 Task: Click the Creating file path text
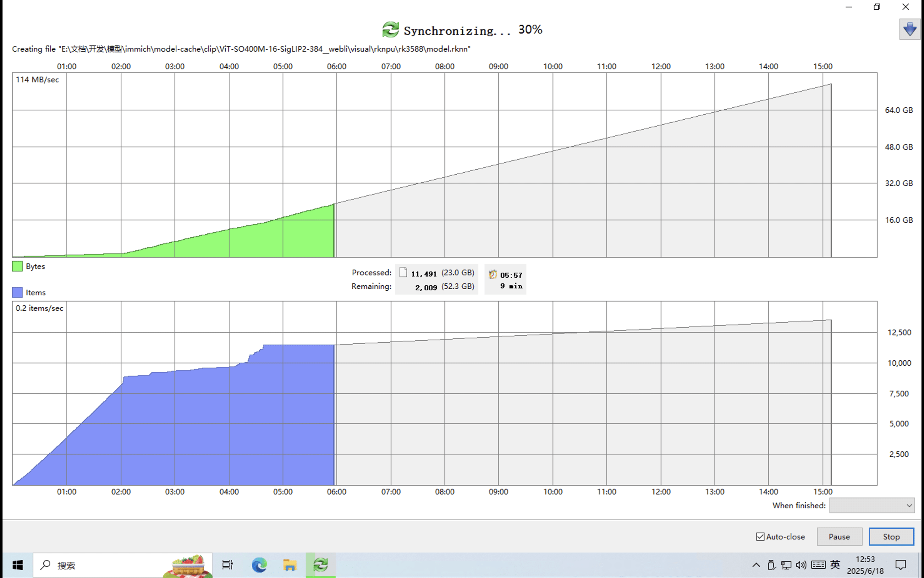pos(241,49)
